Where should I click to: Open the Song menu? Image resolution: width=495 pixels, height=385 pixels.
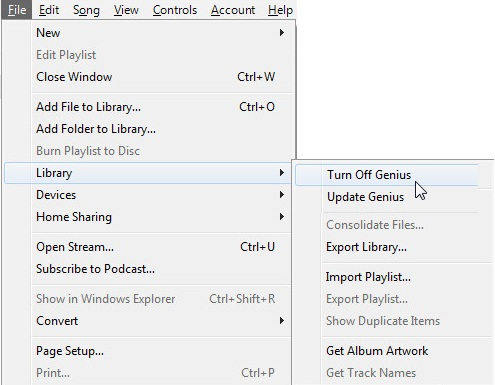pos(86,10)
